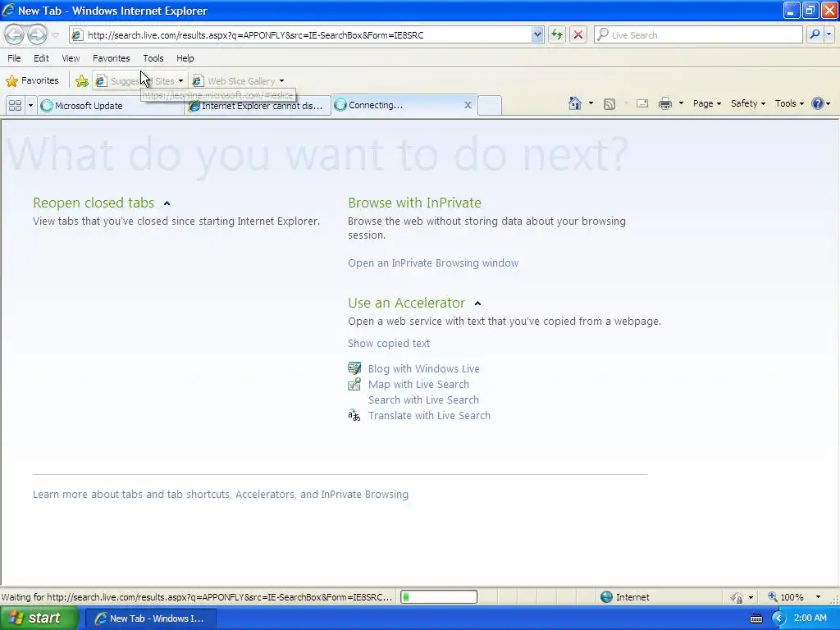The width and height of the screenshot is (840, 630).
Task: Collapse the Reopen closed tabs section
Action: point(167,203)
